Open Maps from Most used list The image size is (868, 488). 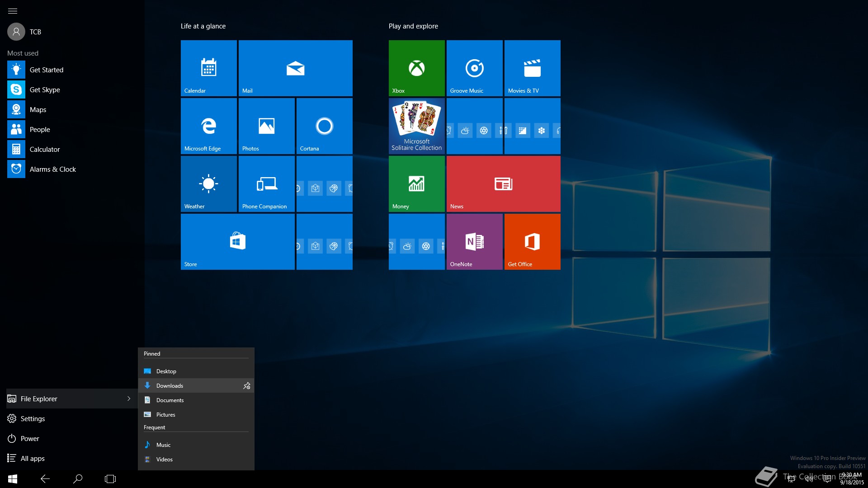coord(72,109)
